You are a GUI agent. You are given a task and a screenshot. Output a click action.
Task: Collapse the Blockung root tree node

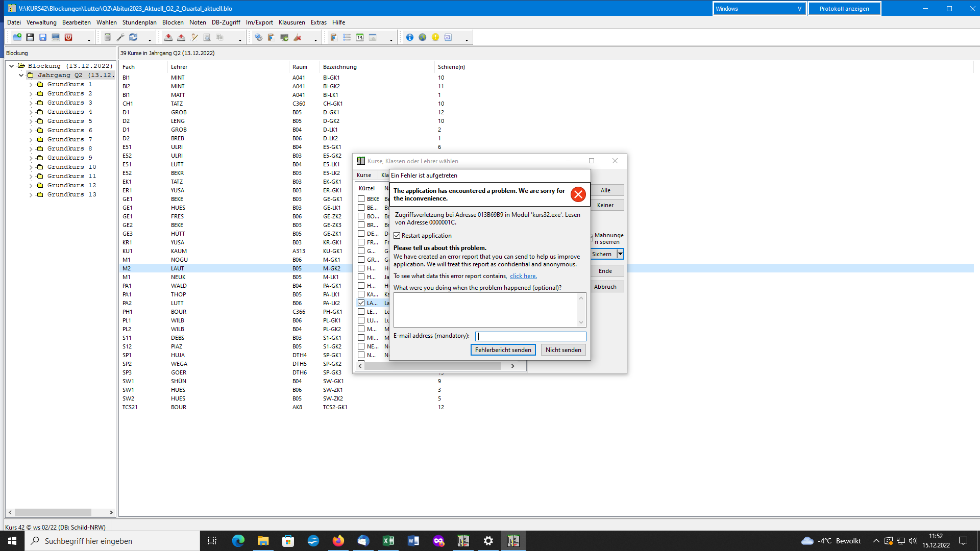11,66
